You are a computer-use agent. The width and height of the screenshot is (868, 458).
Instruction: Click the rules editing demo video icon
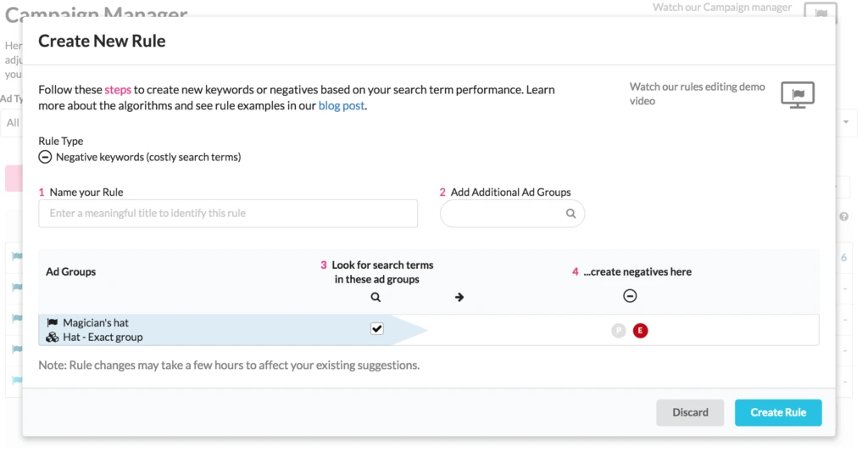(797, 94)
